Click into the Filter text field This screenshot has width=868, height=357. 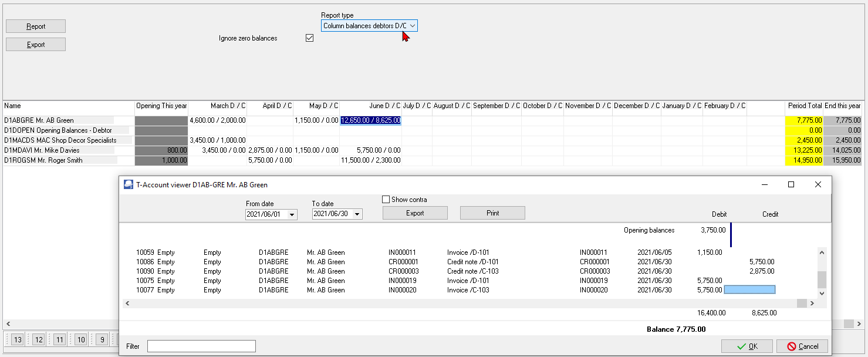[x=201, y=346]
